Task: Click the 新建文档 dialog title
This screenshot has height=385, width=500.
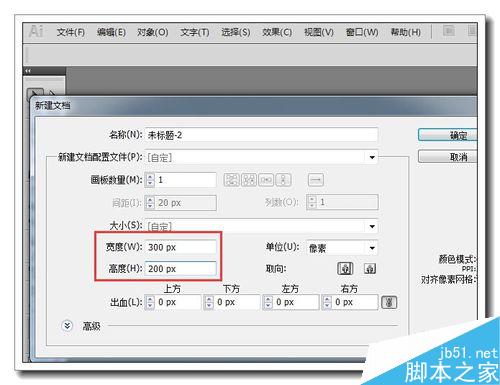Action: (x=53, y=106)
